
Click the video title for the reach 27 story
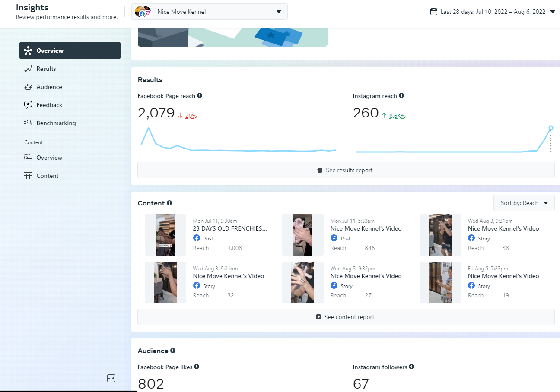pyautogui.click(x=366, y=276)
